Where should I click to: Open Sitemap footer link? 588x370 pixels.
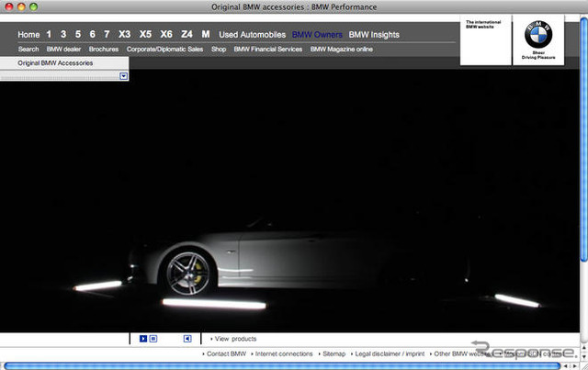[334, 353]
